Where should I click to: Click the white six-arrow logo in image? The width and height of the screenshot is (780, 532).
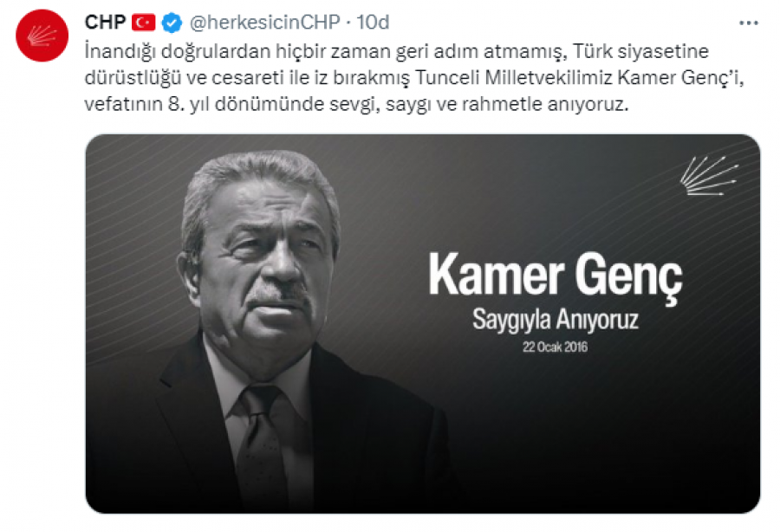coord(709,176)
